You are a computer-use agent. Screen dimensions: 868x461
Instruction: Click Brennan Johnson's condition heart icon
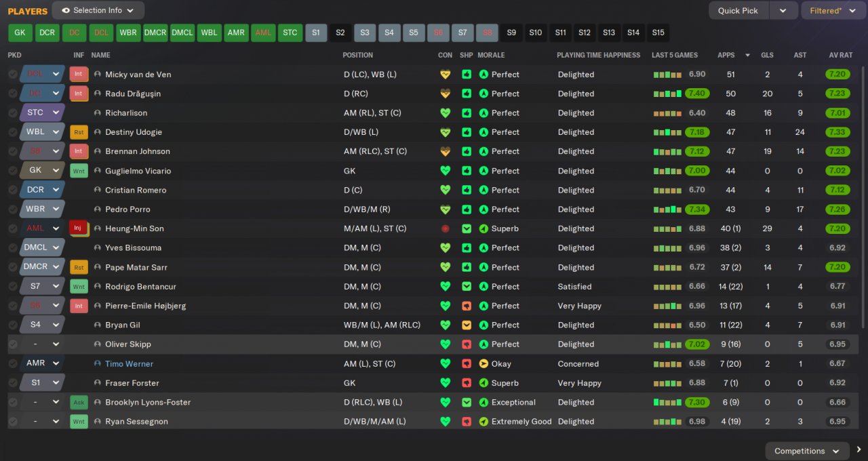coord(445,151)
